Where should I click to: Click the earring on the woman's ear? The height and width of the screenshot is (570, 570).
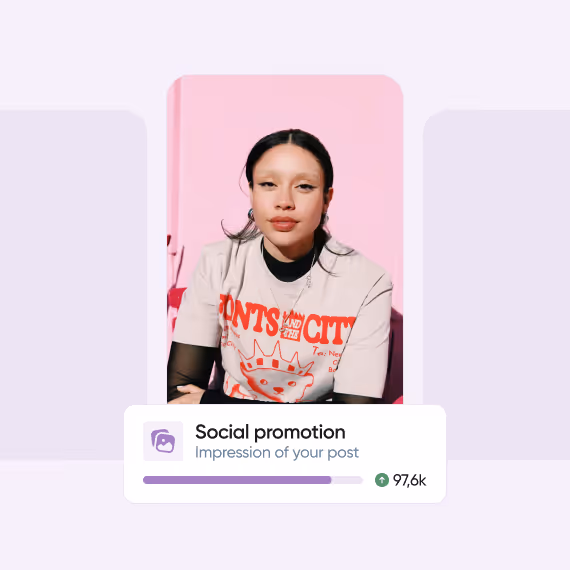251,215
